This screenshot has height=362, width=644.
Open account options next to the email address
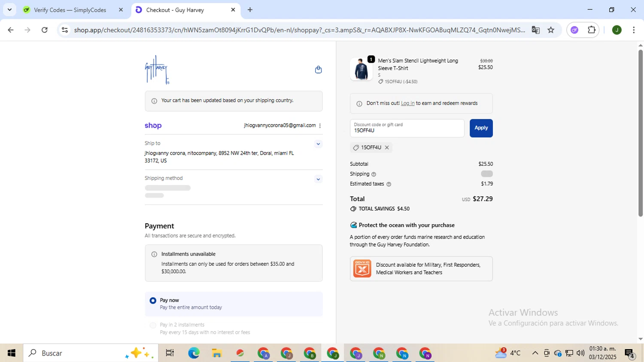(x=320, y=125)
